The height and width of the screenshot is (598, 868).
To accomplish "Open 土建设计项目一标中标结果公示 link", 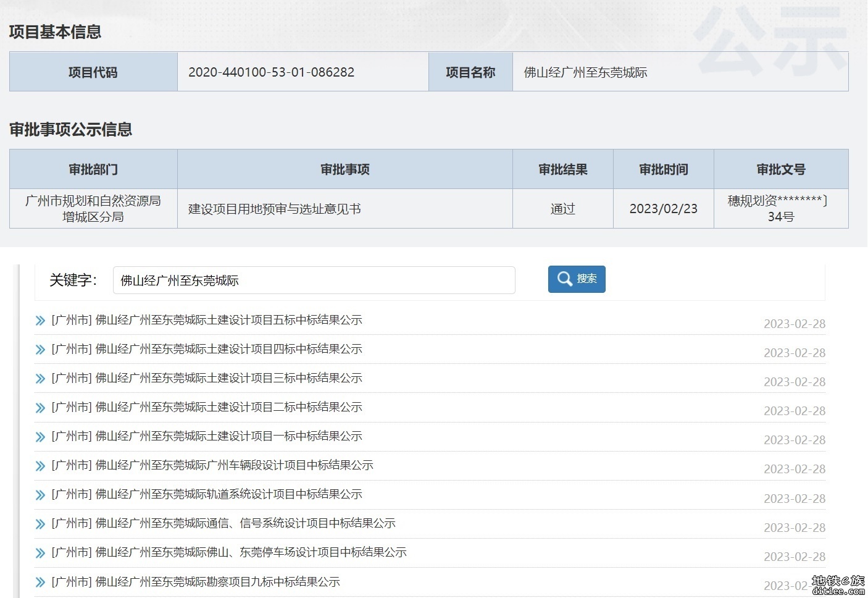I will (207, 436).
